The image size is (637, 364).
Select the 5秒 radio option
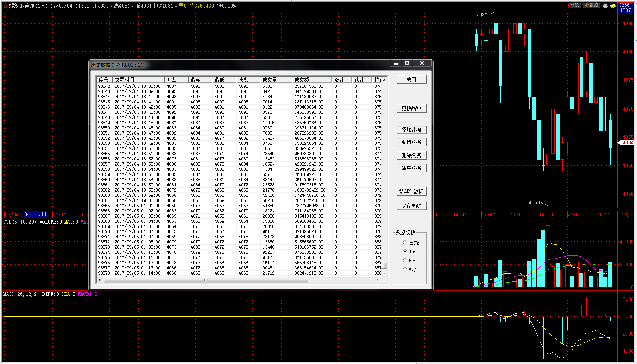coord(405,270)
